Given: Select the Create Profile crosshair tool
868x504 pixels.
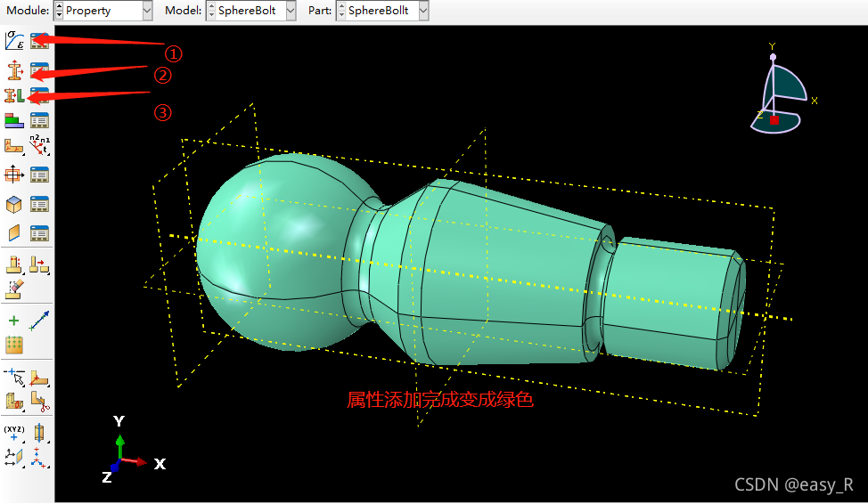Looking at the screenshot, I should point(14,175).
